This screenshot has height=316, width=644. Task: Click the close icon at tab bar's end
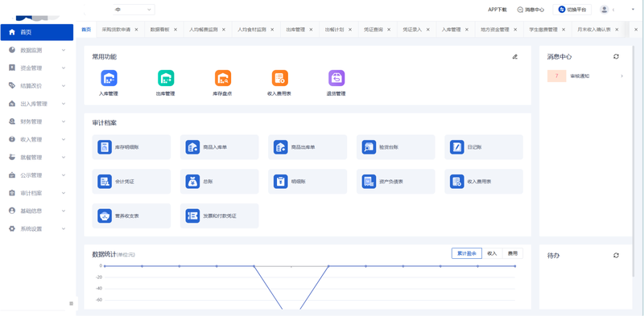[636, 30]
